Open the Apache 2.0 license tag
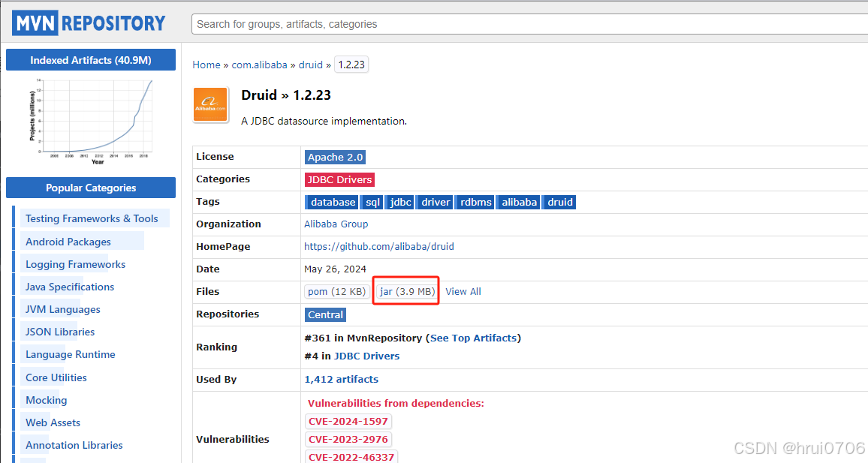 [x=335, y=157]
